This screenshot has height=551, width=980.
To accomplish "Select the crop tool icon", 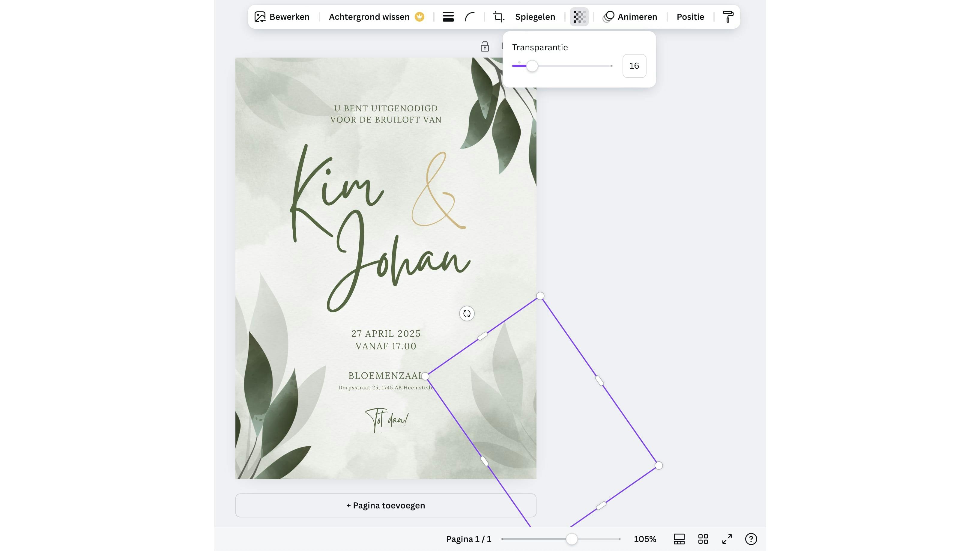I will tap(498, 17).
